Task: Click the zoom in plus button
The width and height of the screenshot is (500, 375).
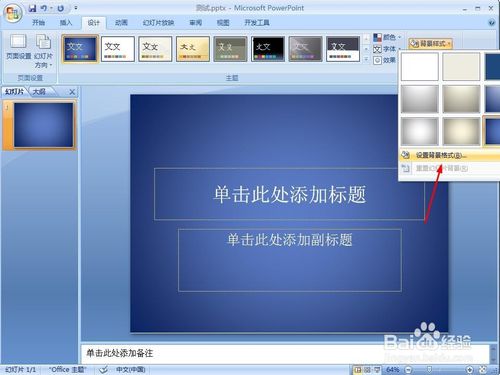Action: click(x=470, y=370)
